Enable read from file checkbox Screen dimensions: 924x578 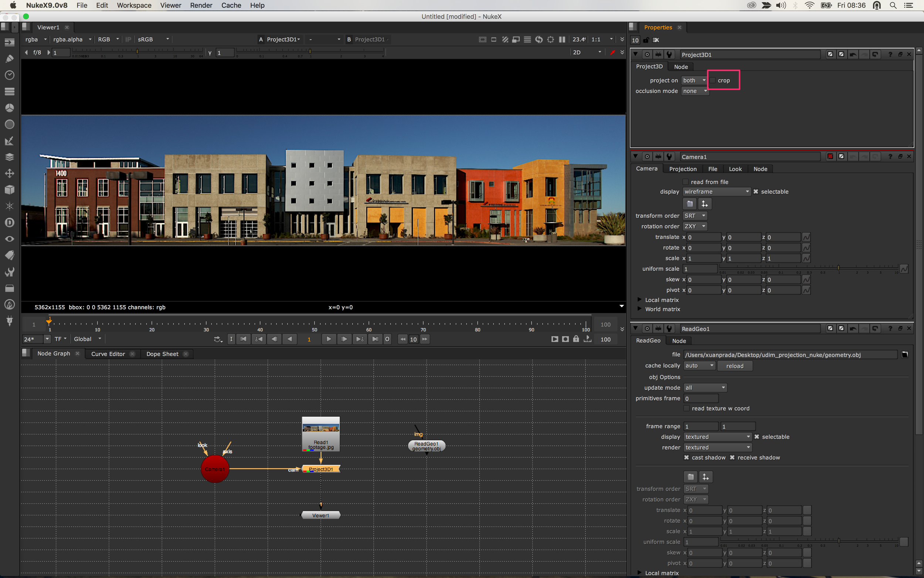686,182
